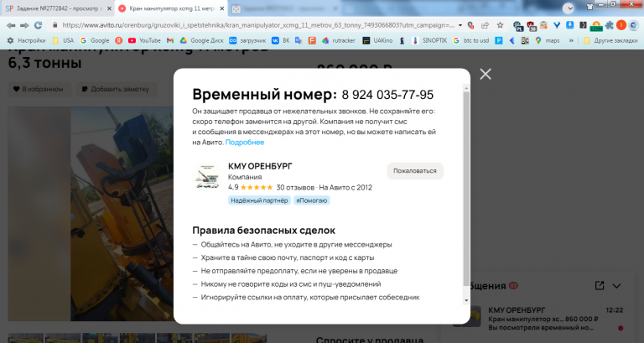Open messages panel in a new window
This screenshot has height=343, width=644.
point(600,285)
